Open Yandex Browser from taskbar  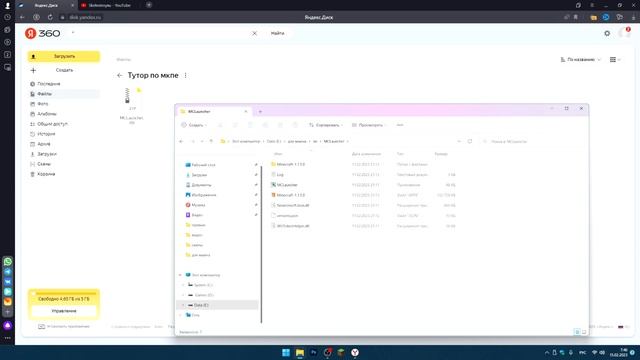pyautogui.click(x=355, y=352)
